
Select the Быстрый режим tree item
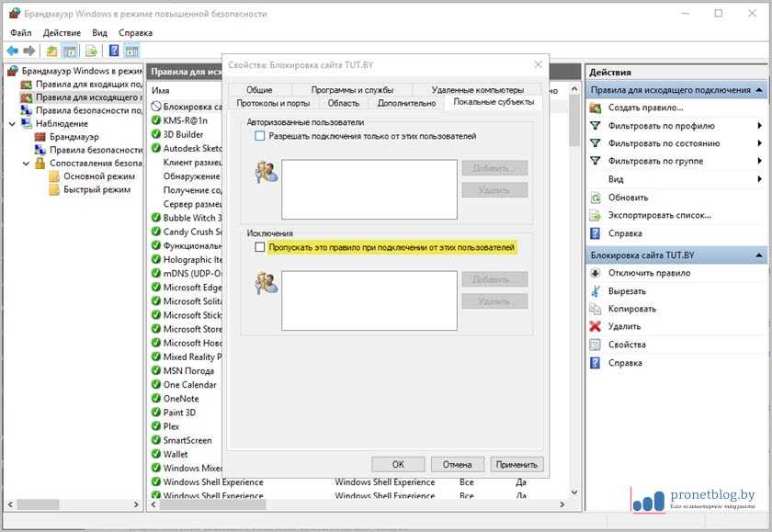coord(96,189)
